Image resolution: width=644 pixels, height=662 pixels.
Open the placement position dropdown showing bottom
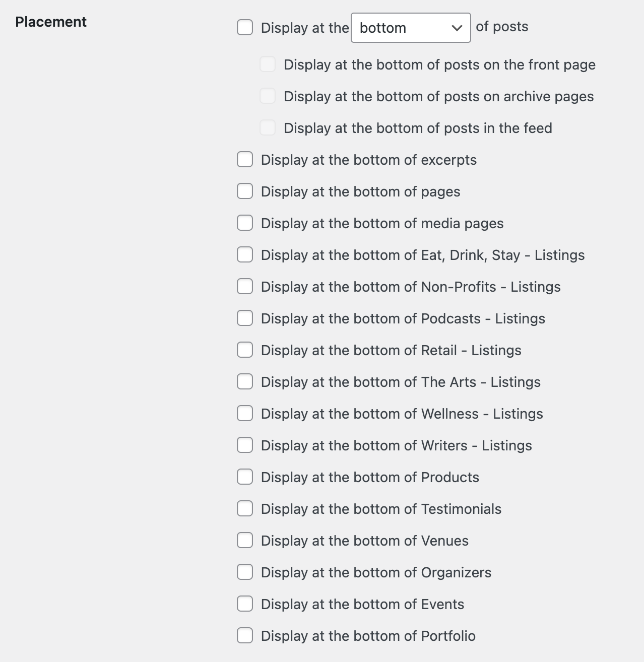pyautogui.click(x=410, y=28)
